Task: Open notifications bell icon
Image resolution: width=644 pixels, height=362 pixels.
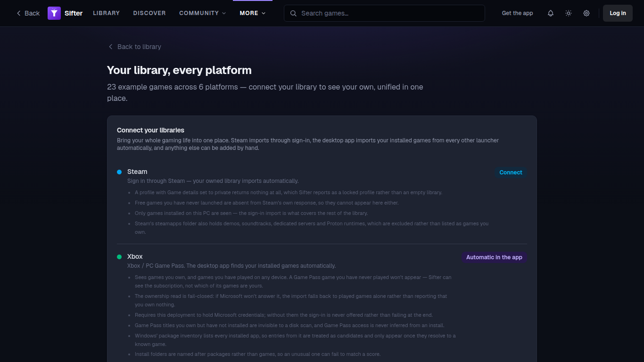Action: [551, 13]
